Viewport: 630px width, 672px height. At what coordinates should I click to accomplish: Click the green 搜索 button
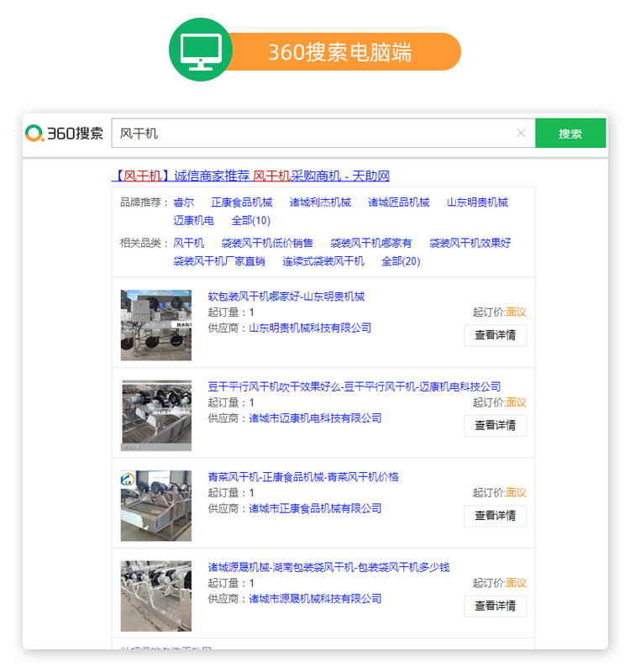click(570, 133)
